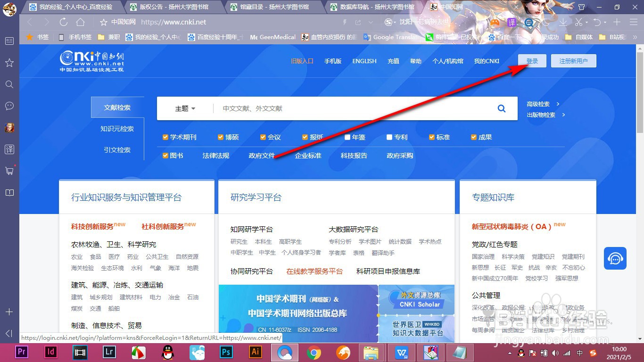Open Chrome from the taskbar
The width and height of the screenshot is (644, 362).
click(x=314, y=352)
